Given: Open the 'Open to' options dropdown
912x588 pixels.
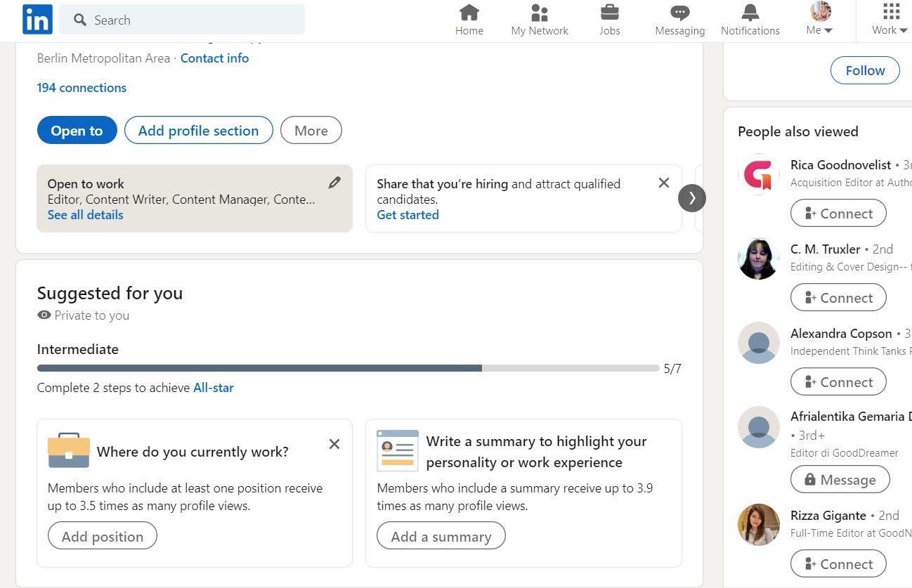Looking at the screenshot, I should (x=77, y=131).
